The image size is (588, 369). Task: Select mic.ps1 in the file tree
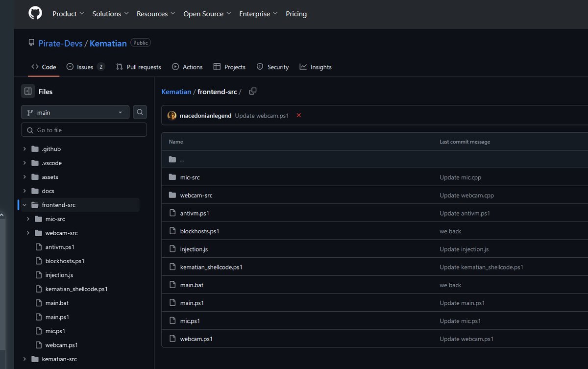pyautogui.click(x=55, y=331)
